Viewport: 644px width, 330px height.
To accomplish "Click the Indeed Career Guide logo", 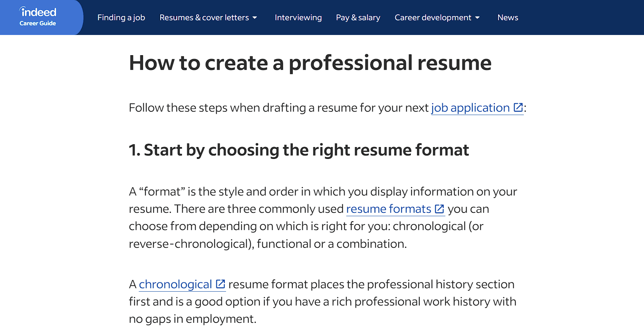I will [38, 17].
